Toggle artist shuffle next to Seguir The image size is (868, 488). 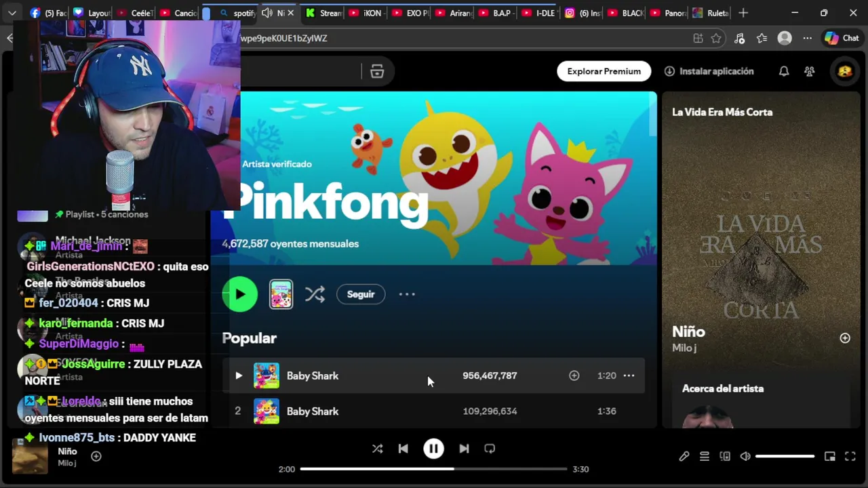click(315, 294)
